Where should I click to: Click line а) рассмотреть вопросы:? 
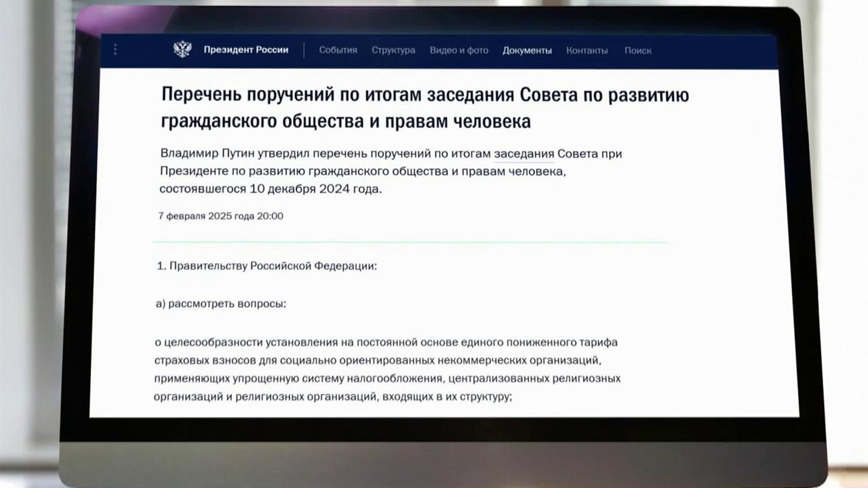[221, 304]
